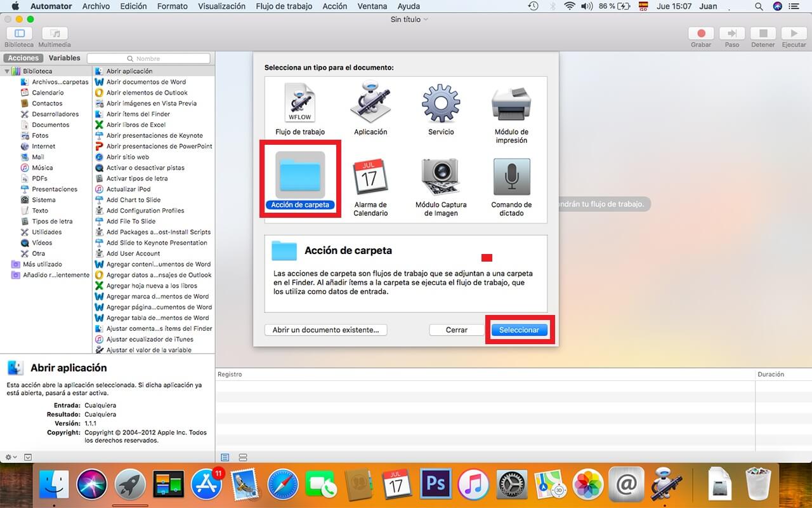Open Launchpad rocket icon in Dock
This screenshot has width=812, height=508.
click(x=130, y=486)
